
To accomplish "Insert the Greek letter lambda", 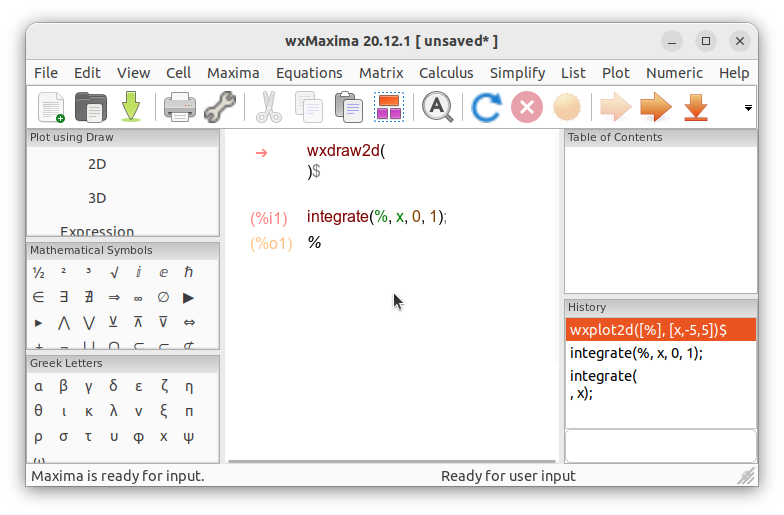I will click(114, 411).
